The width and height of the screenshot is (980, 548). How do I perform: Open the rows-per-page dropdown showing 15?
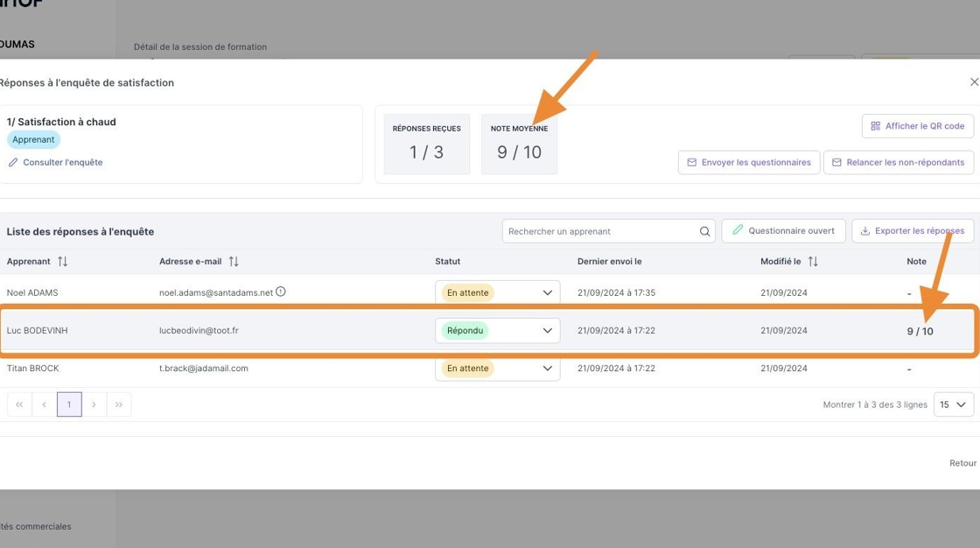point(954,404)
